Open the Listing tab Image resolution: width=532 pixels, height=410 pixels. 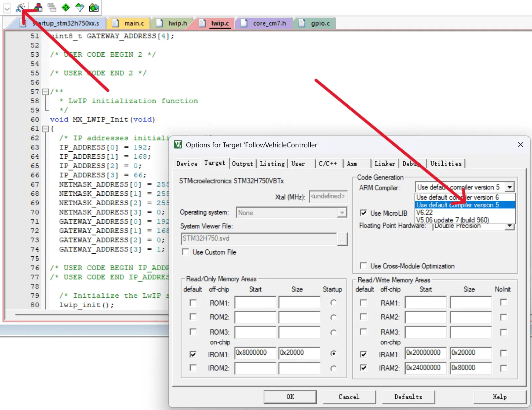272,164
